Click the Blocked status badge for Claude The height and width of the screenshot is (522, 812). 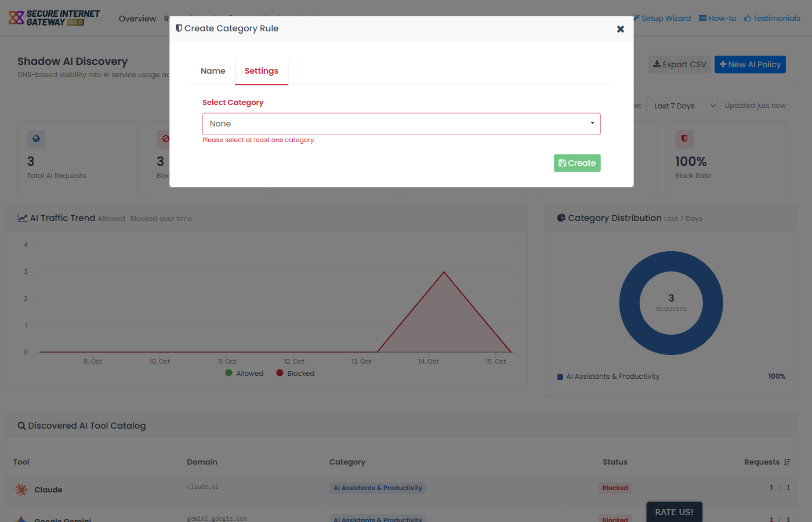point(615,488)
